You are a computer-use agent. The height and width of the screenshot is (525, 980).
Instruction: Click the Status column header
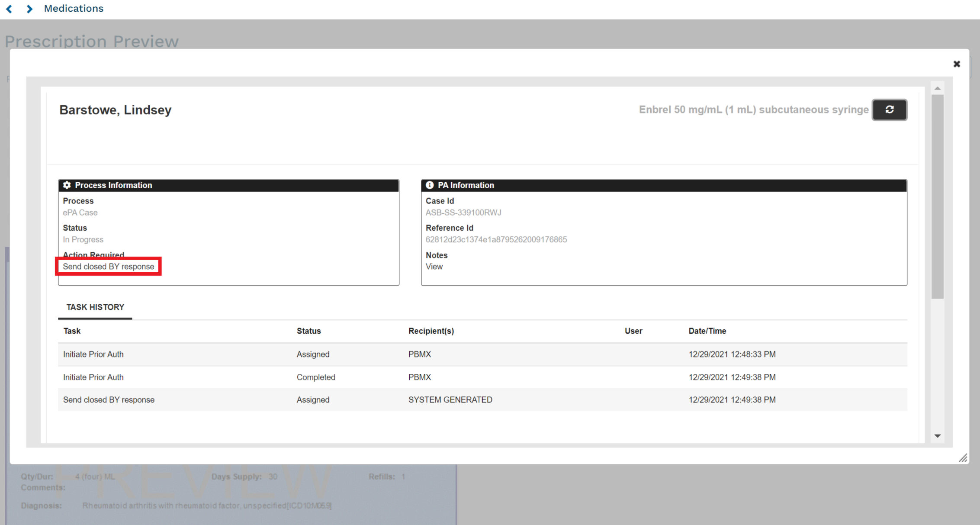tap(308, 331)
